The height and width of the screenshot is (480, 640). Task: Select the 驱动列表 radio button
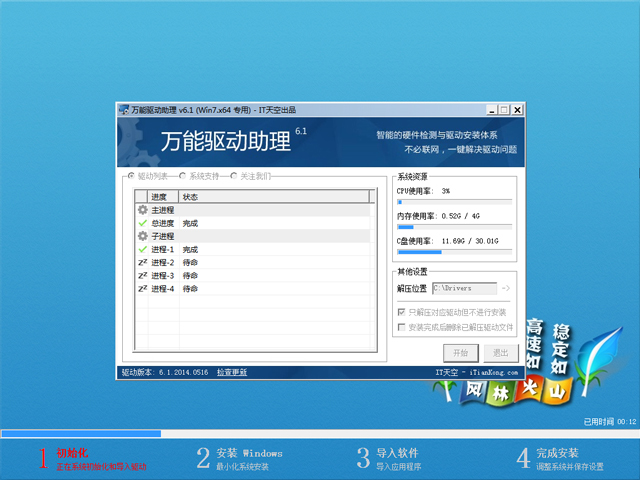click(x=131, y=176)
